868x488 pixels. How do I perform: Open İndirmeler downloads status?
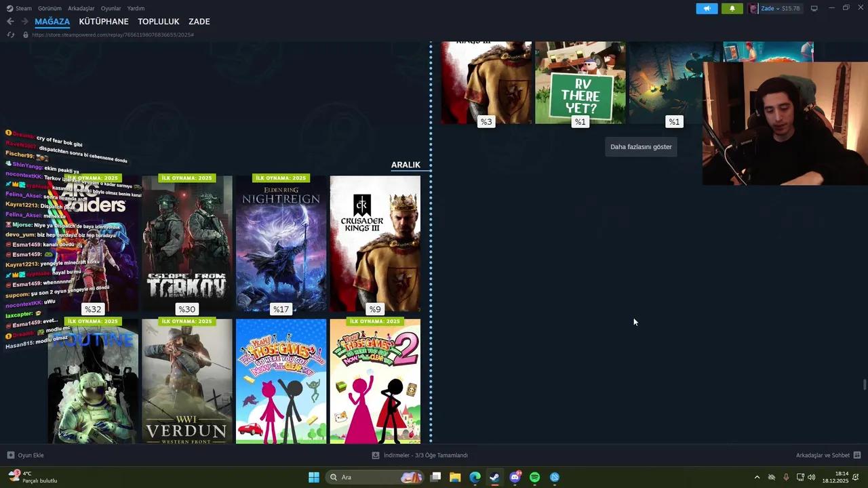[420, 455]
